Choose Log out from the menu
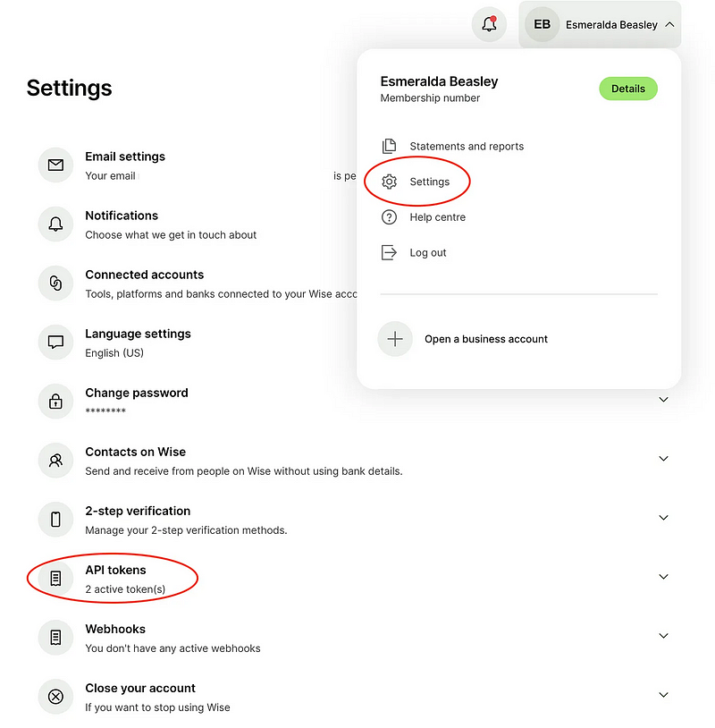 427,253
